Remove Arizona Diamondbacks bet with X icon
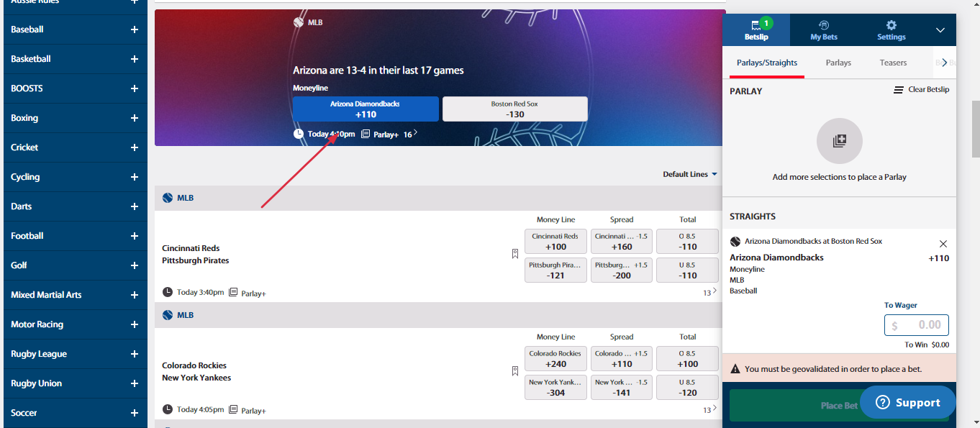Screen dimensions: 980x428 point(943,244)
